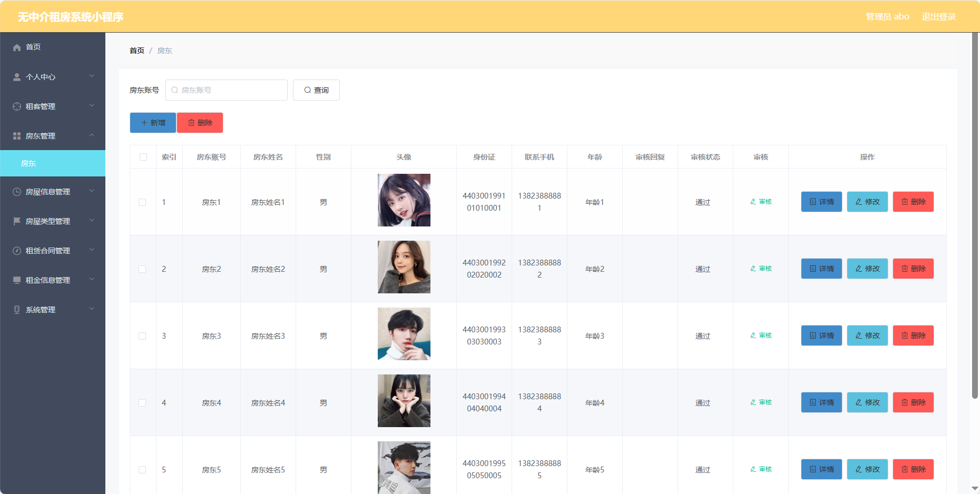The width and height of the screenshot is (980, 494).
Task: Expand 个人中心 menu chevron
Action: pos(92,76)
